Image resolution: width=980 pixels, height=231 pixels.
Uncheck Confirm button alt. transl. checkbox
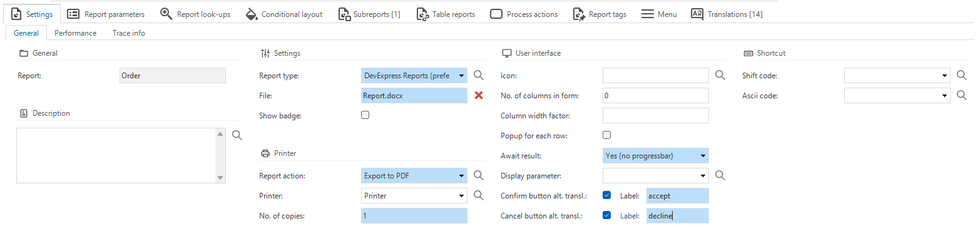coord(606,195)
